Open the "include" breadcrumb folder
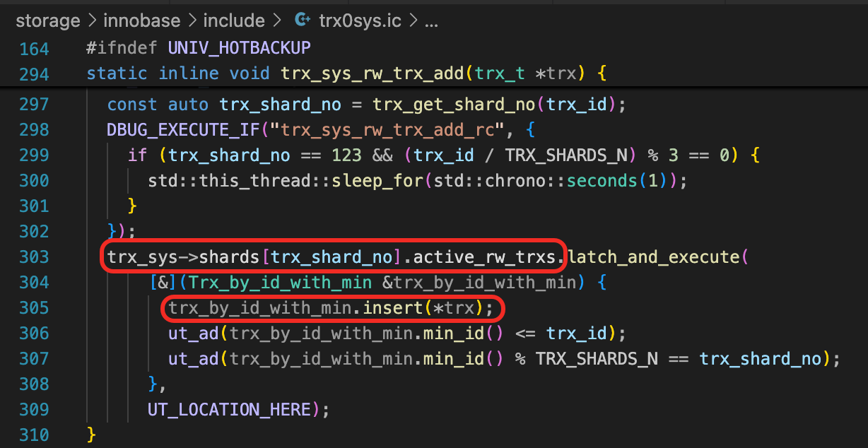Viewport: 868px width, 448px height. pyautogui.click(x=234, y=20)
